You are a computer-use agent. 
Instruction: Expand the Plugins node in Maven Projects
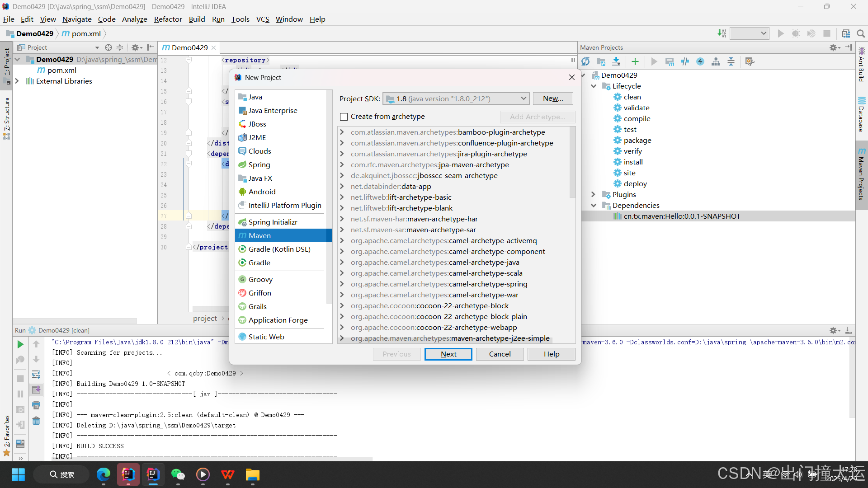coord(593,194)
